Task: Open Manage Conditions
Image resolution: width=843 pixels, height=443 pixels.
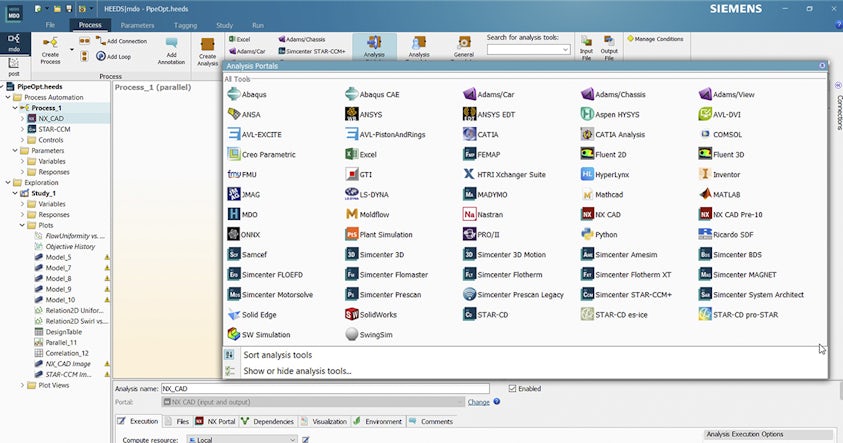Action: [655, 39]
